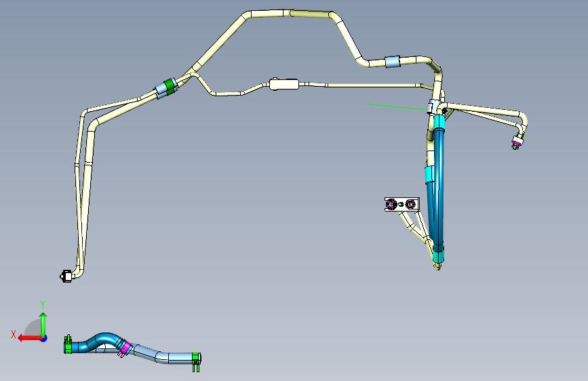Pick the white fitting at the lower-left tube end
The width and height of the screenshot is (588, 381).
[x=66, y=276]
